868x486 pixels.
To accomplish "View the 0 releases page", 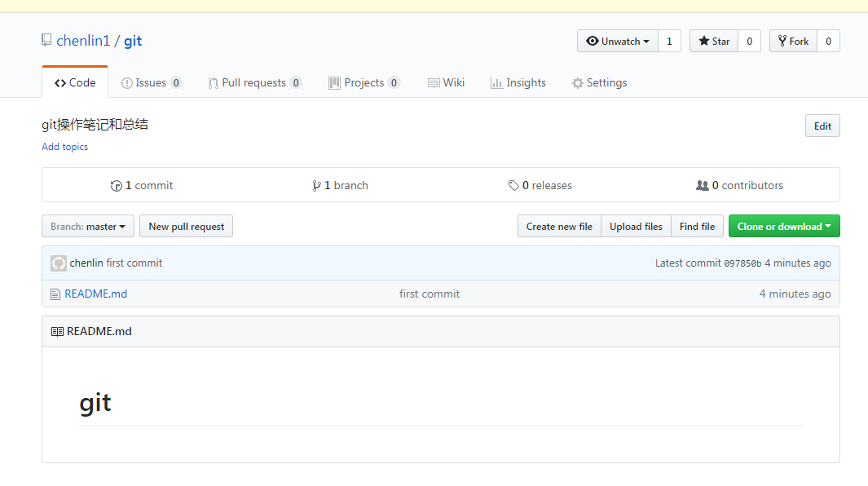I will tap(540, 186).
